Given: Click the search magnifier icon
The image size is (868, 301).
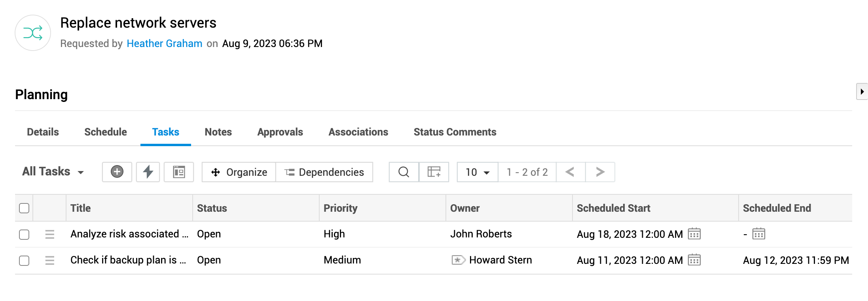Looking at the screenshot, I should (404, 172).
